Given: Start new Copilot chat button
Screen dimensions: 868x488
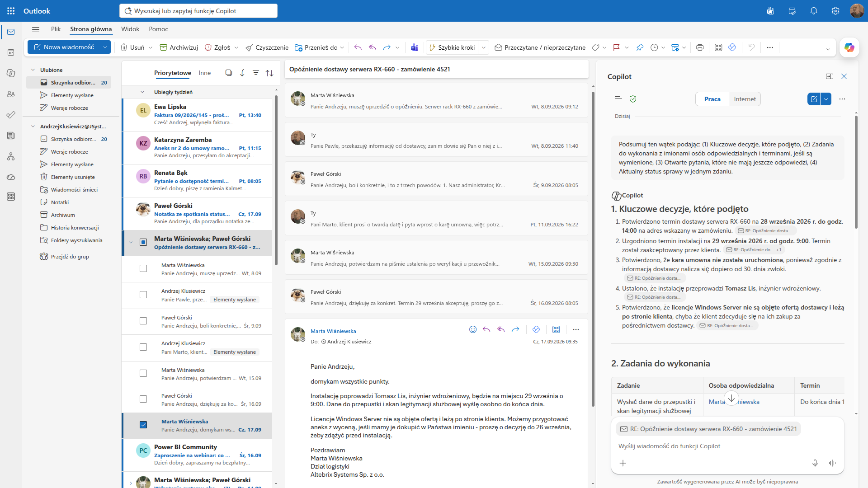Looking at the screenshot, I should [x=814, y=99].
